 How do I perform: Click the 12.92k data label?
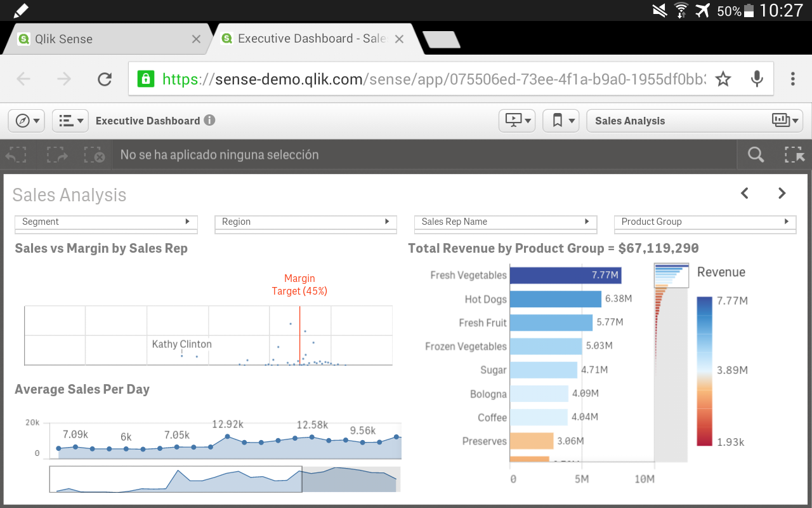coord(228,424)
